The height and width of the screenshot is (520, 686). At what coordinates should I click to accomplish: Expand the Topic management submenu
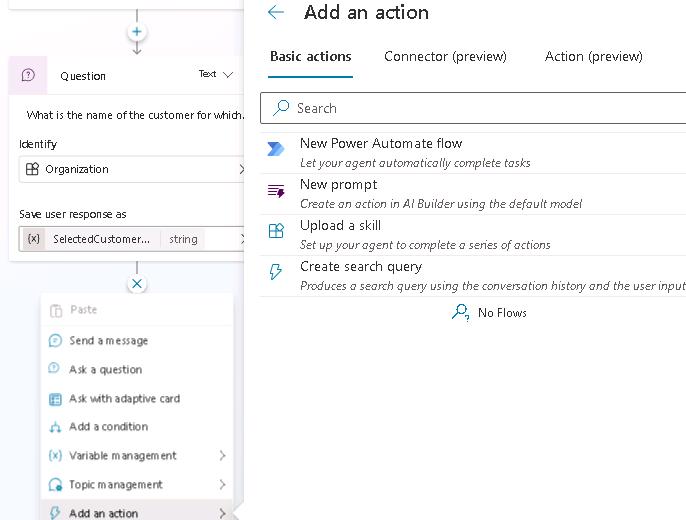pos(222,485)
